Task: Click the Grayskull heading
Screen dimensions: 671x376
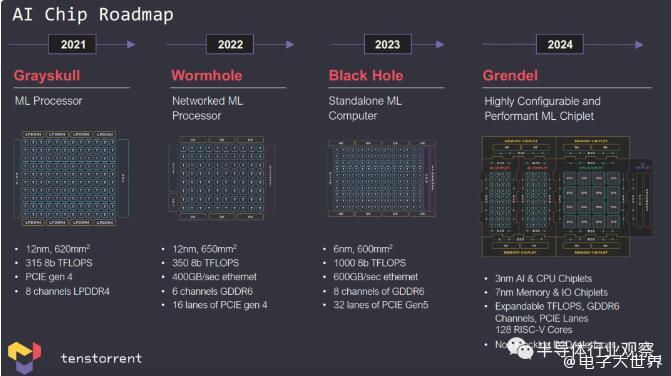Action: [x=47, y=76]
